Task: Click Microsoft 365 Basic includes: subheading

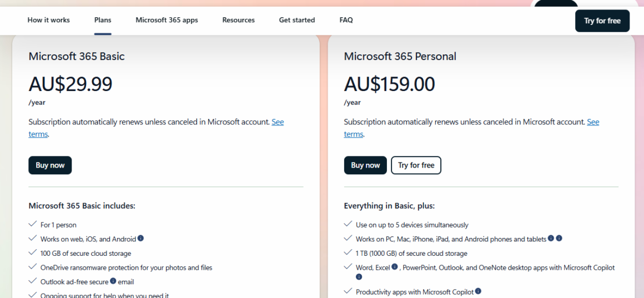Action: 82,206
